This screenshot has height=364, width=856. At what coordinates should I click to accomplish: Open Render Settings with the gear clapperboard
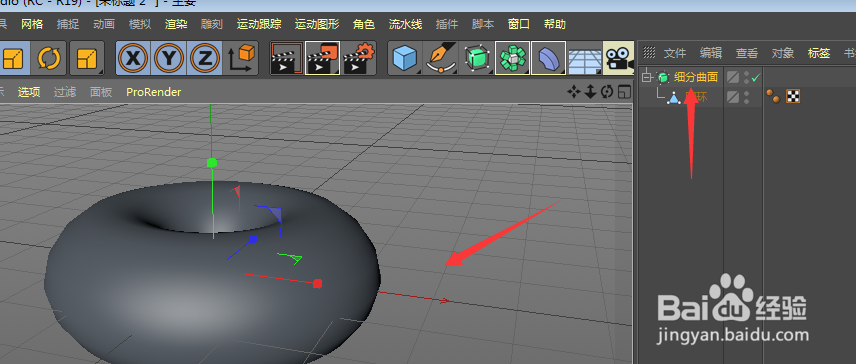[359, 58]
